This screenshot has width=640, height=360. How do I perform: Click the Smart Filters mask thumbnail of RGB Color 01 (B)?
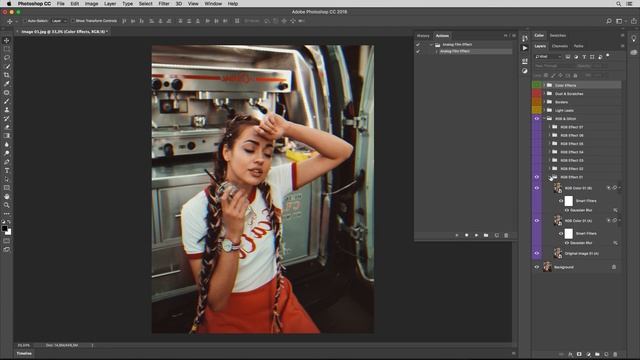point(569,201)
